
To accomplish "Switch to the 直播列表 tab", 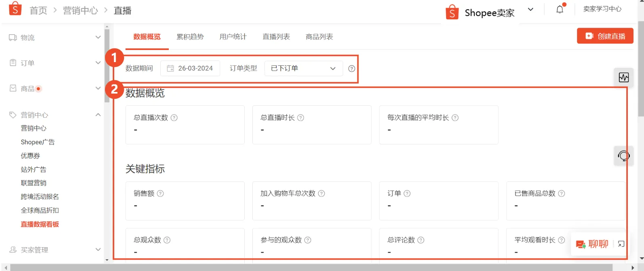I will coord(276,37).
